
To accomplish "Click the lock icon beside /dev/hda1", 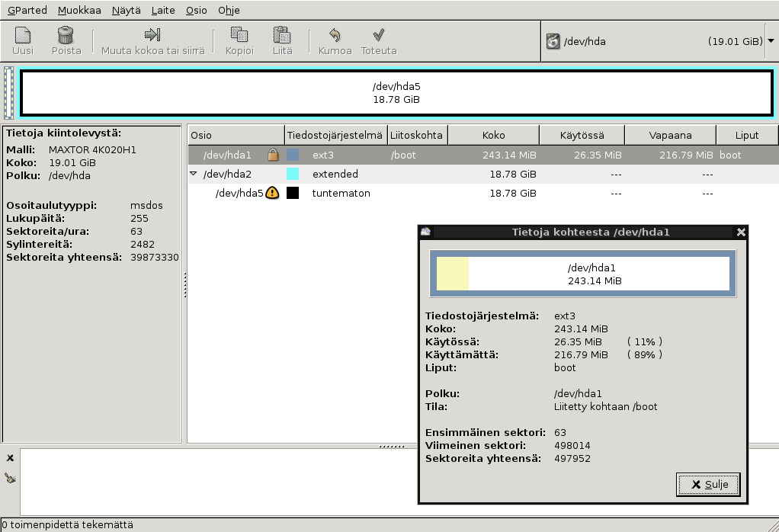I will tap(273, 155).
